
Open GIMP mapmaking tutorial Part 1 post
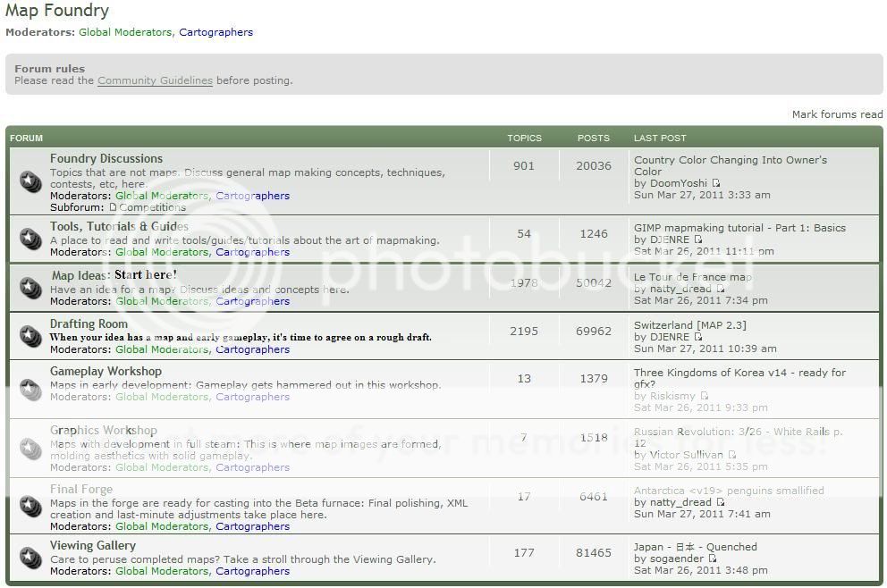coord(740,228)
